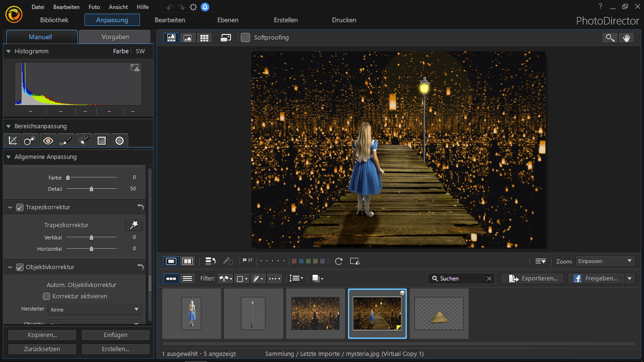Open the Freigeben dropdown arrow

(630, 279)
